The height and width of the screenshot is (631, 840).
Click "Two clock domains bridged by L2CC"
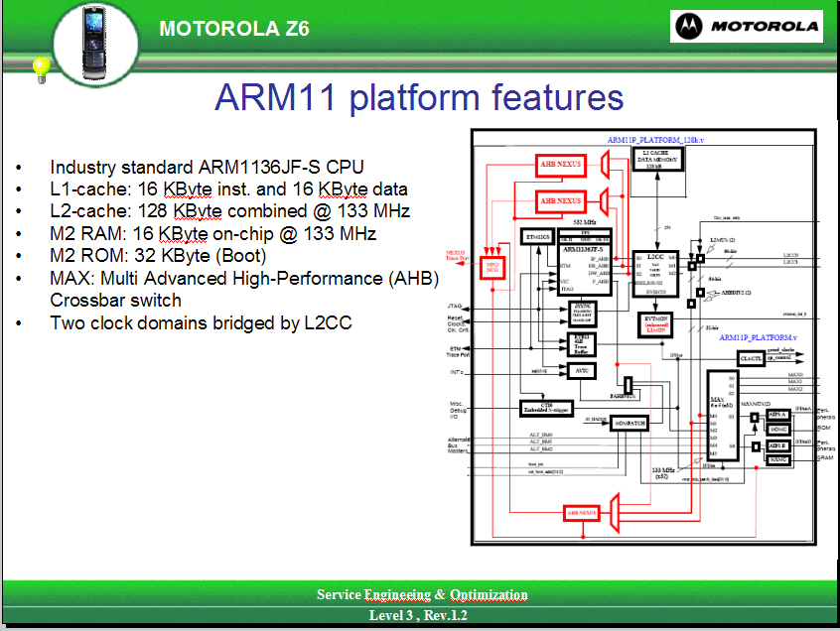coord(201,322)
